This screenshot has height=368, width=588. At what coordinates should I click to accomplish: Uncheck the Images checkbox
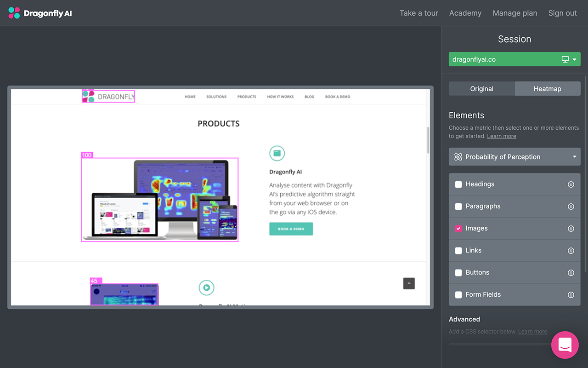[458, 229]
